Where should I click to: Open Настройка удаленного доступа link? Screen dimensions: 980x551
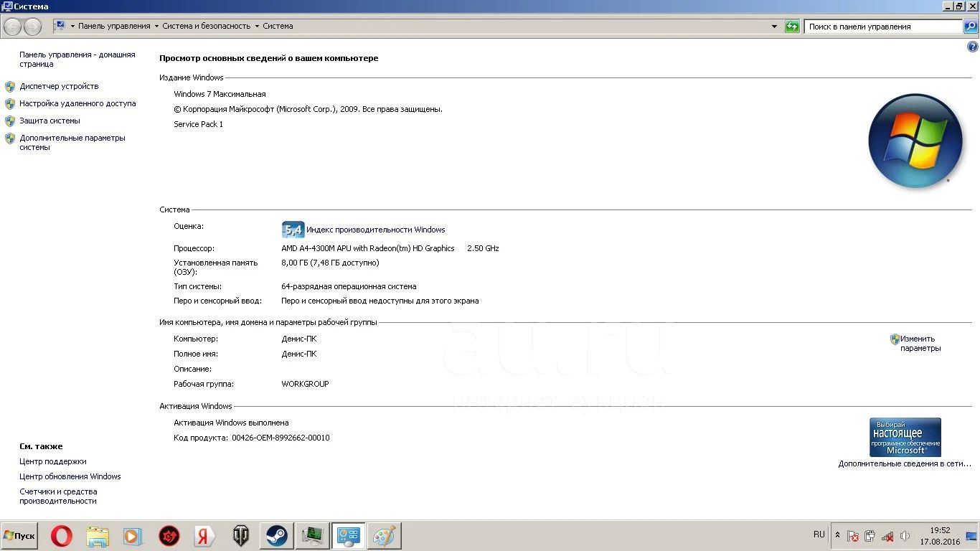pyautogui.click(x=77, y=103)
